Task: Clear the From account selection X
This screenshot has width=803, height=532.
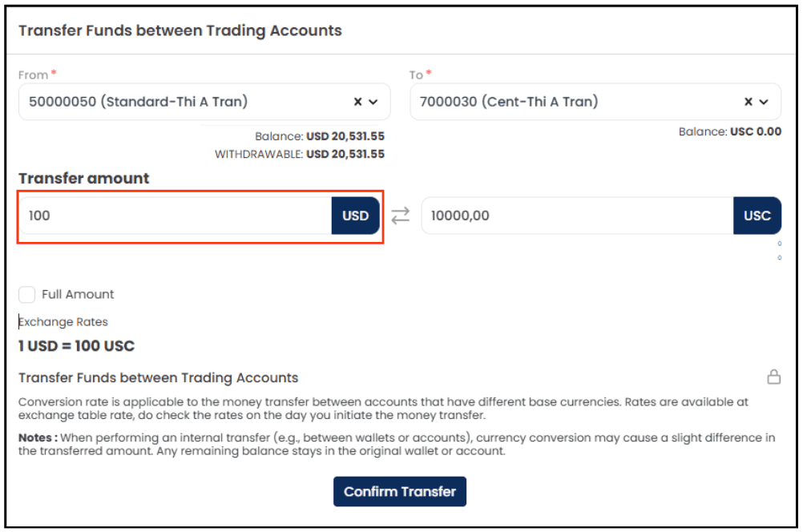Action: click(x=358, y=102)
